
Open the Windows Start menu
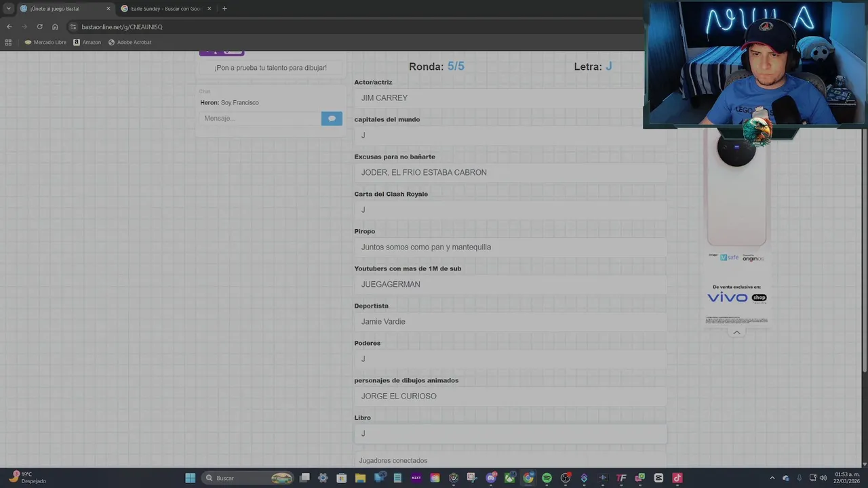[x=191, y=478]
